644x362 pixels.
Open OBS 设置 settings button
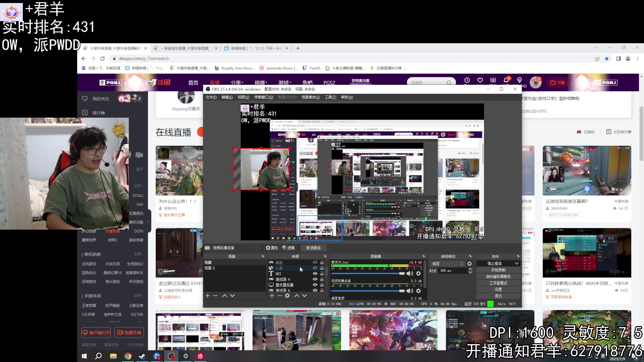click(498, 289)
